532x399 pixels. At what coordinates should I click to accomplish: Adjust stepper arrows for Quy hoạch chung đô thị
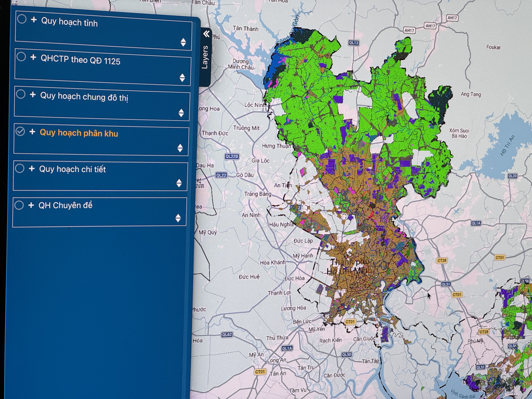point(181,113)
